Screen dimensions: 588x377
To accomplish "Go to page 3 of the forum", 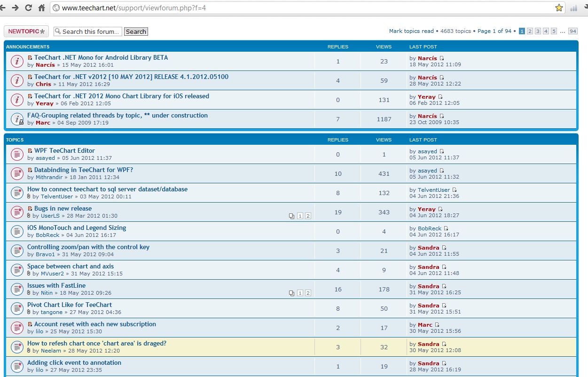I will pyautogui.click(x=538, y=31).
